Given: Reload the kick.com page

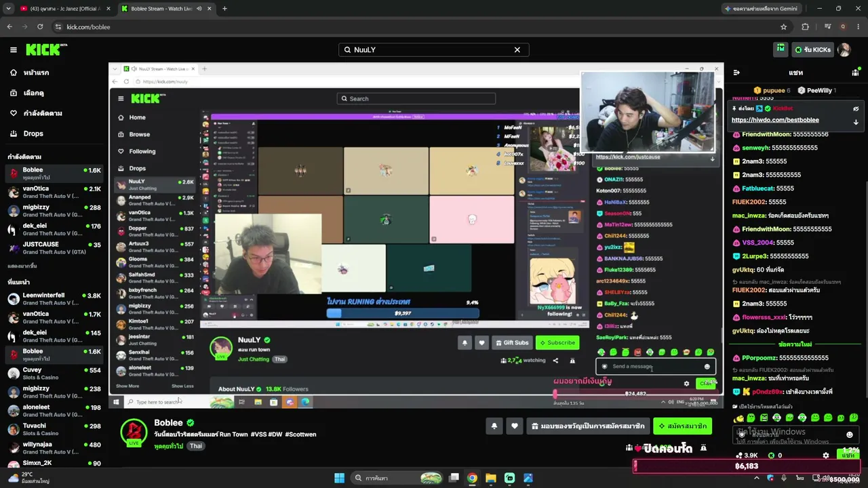Looking at the screenshot, I should [x=40, y=27].
